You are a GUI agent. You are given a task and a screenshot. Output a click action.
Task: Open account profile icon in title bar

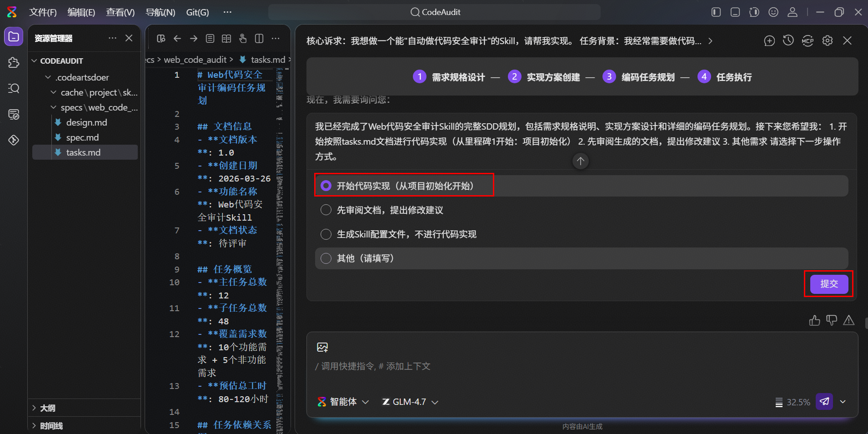793,12
